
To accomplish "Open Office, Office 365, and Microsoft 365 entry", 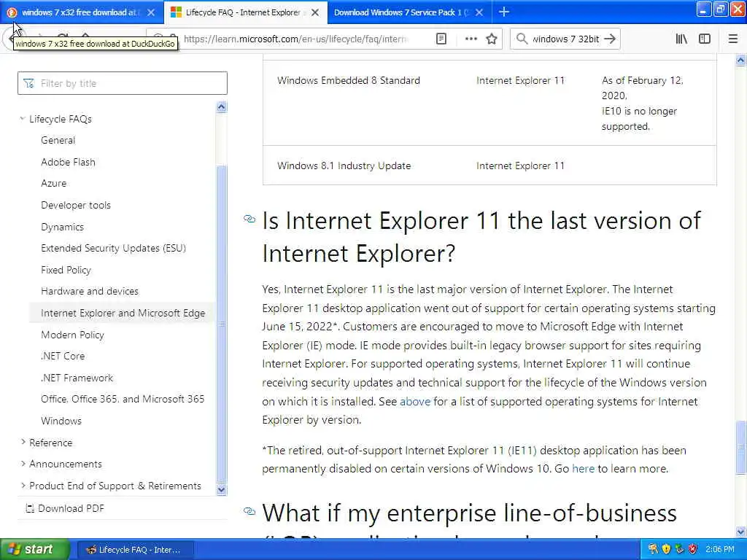I will (123, 399).
